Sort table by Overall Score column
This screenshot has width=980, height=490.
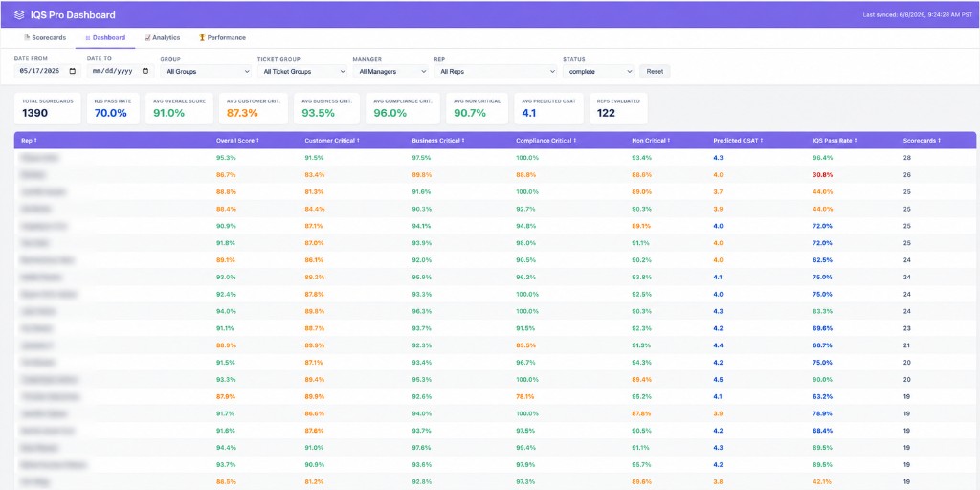click(x=237, y=140)
